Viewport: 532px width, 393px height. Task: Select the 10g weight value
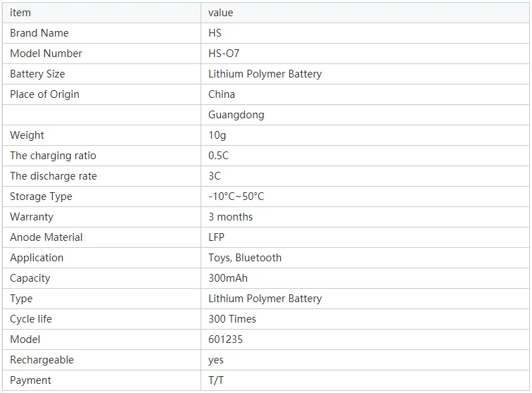pos(217,135)
